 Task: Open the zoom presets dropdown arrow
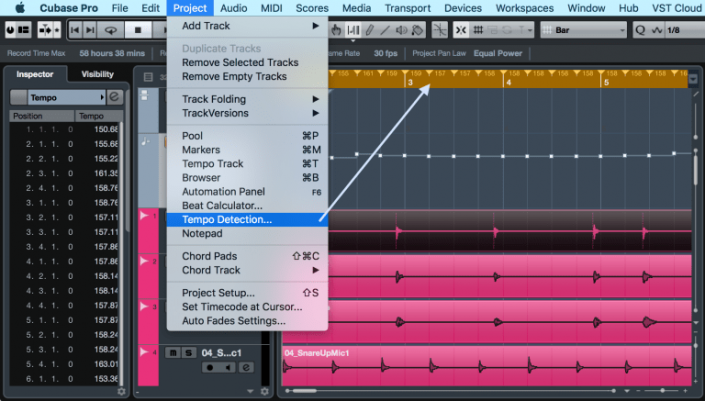click(x=627, y=391)
